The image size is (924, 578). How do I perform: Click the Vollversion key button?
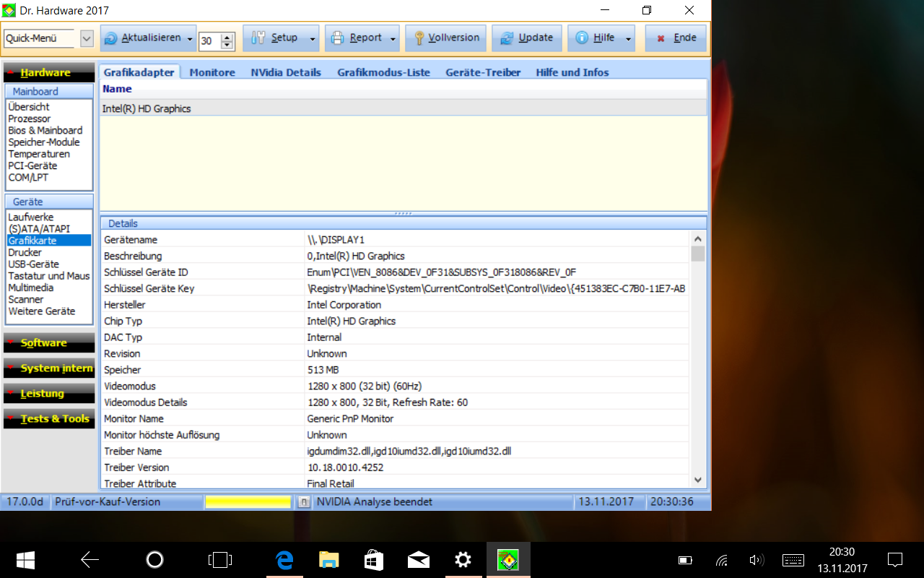point(445,38)
